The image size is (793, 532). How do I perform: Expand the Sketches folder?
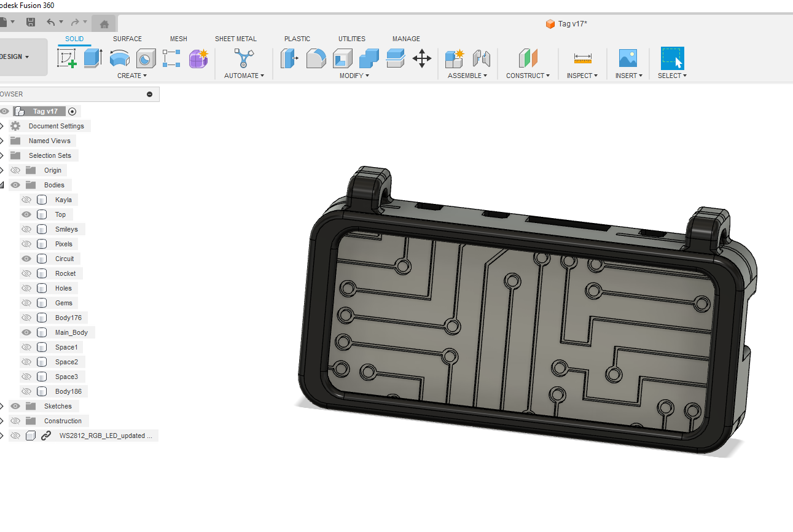pos(4,406)
